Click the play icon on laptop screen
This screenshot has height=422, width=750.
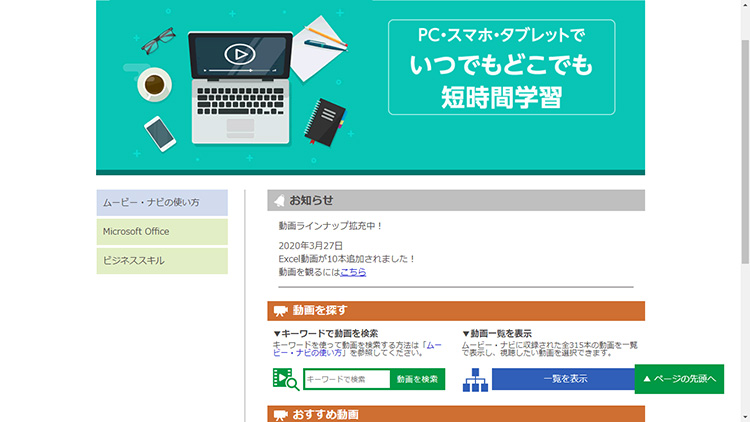click(239, 53)
